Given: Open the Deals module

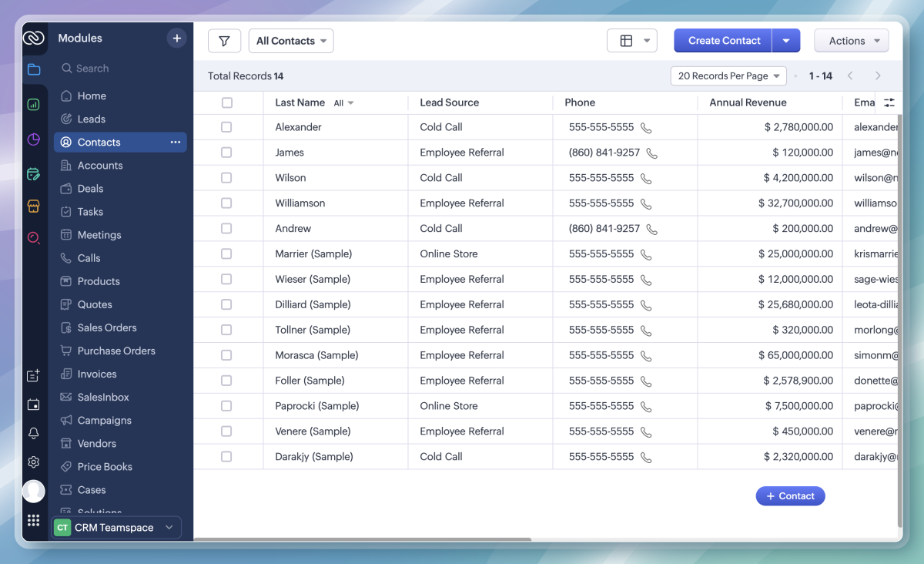Looking at the screenshot, I should pos(90,189).
